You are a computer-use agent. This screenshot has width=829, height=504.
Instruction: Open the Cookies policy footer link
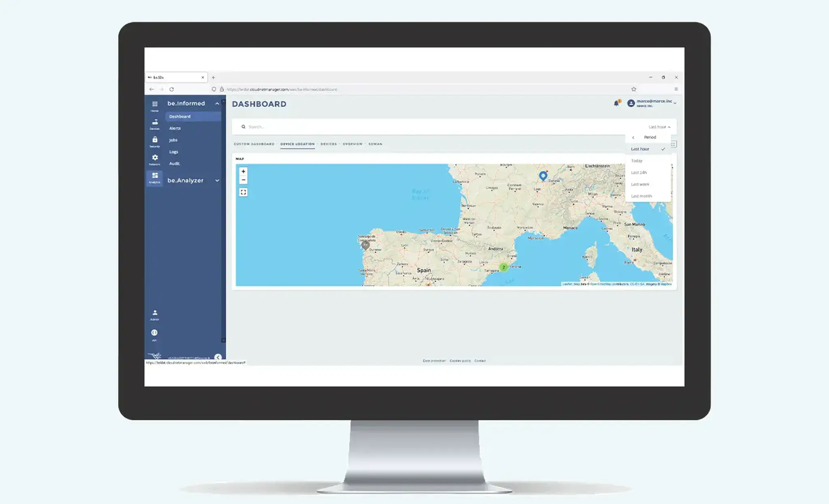(460, 360)
